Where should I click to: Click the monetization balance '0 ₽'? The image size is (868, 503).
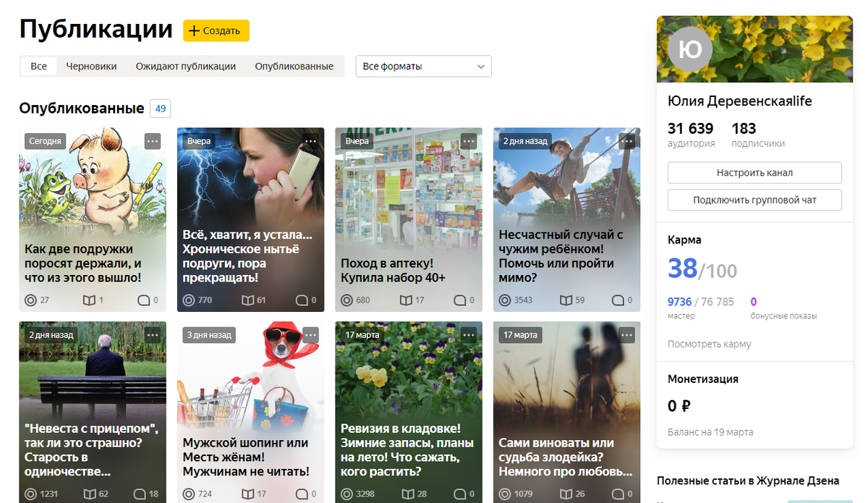tap(678, 406)
